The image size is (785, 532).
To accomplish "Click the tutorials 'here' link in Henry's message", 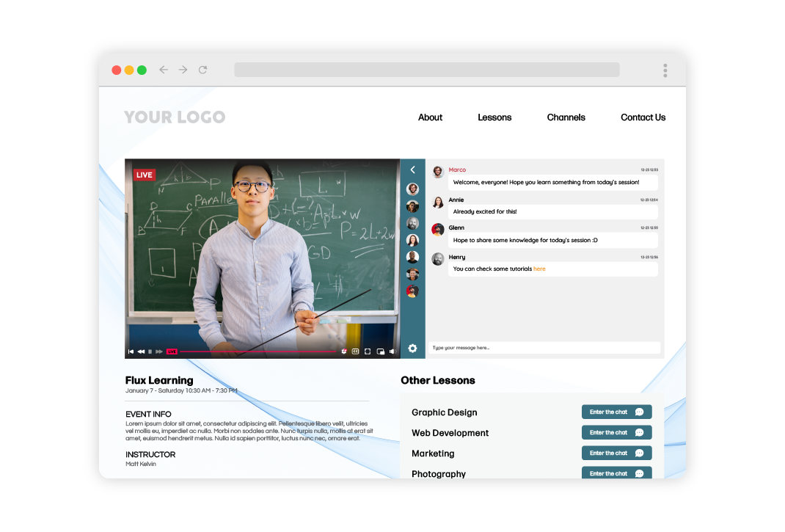I will (x=539, y=269).
